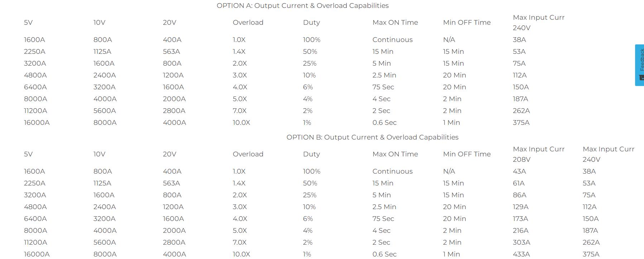Select the 86A cell in 208V column

519,195
